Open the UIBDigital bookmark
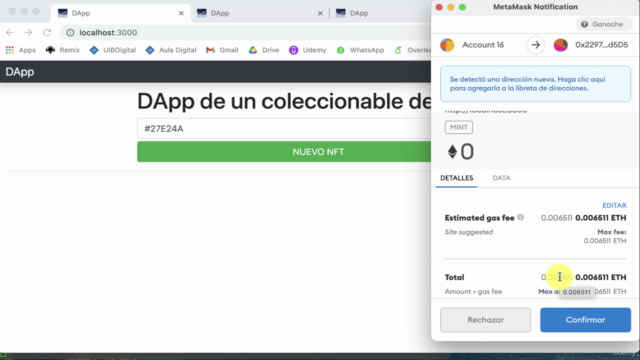The height and width of the screenshot is (360, 640). click(x=113, y=50)
